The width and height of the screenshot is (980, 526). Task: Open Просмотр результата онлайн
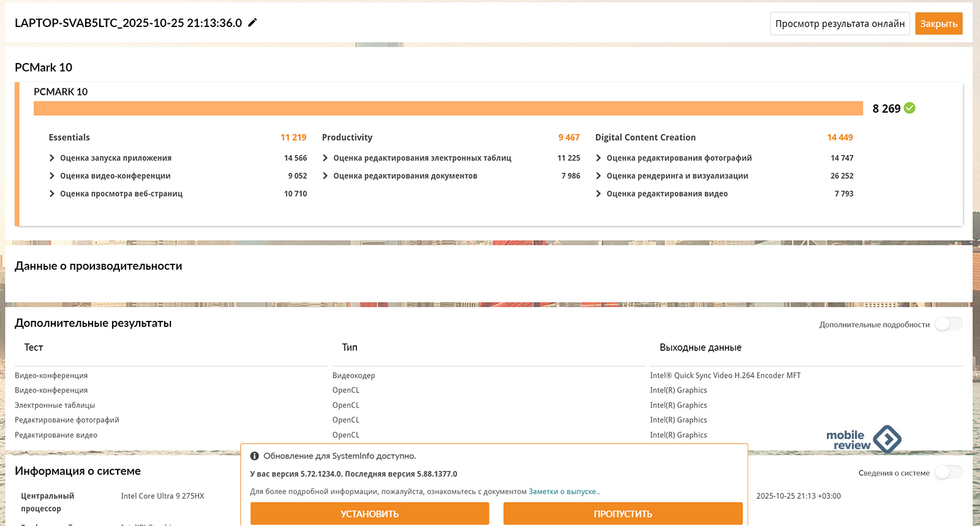[839, 24]
